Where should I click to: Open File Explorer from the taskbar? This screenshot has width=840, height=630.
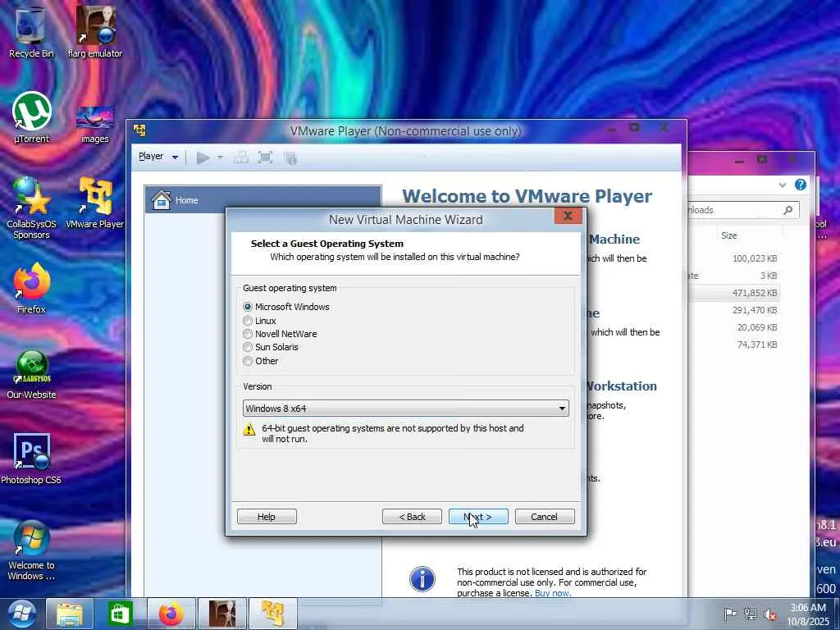(70, 614)
